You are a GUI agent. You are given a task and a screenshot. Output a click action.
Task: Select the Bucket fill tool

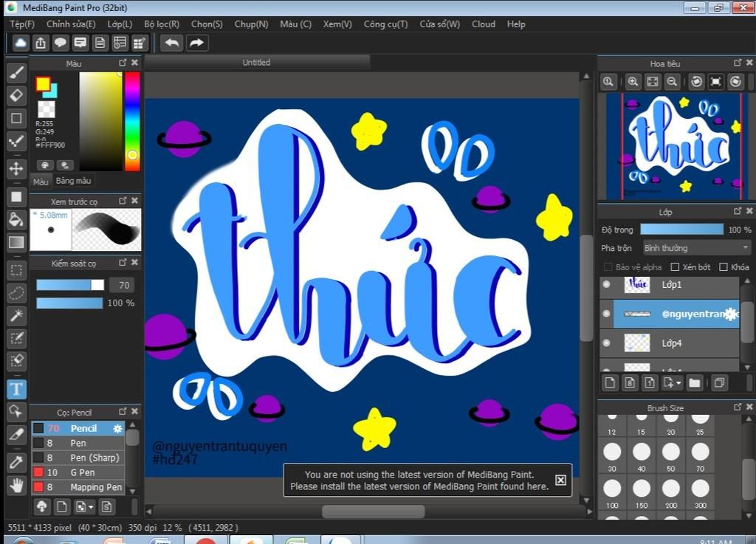tap(16, 219)
